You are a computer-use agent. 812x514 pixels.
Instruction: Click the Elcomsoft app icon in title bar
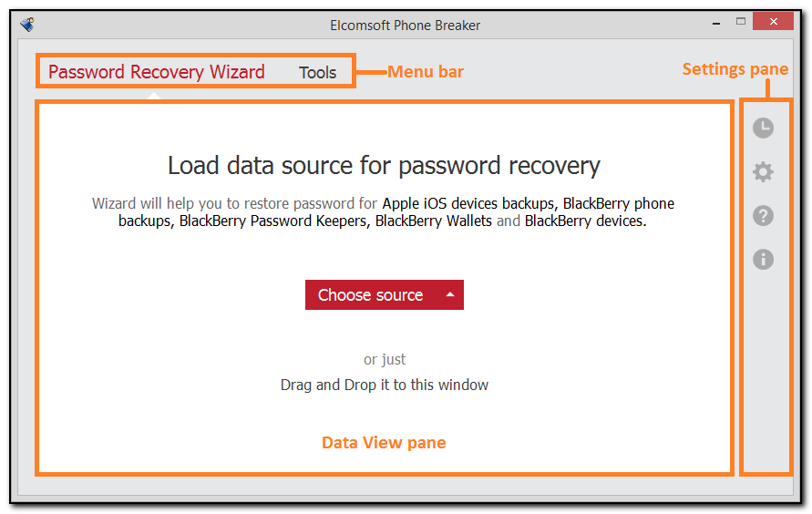(28, 25)
